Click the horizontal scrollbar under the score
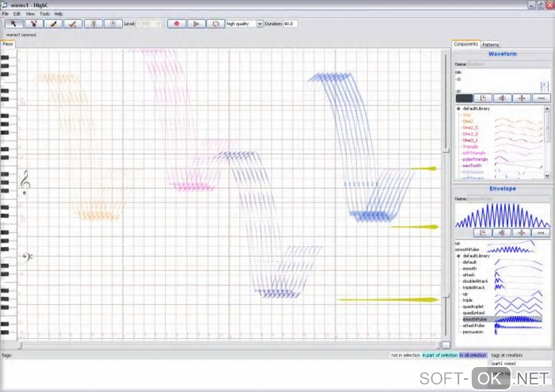The width and height of the screenshot is (555, 392). [230, 345]
